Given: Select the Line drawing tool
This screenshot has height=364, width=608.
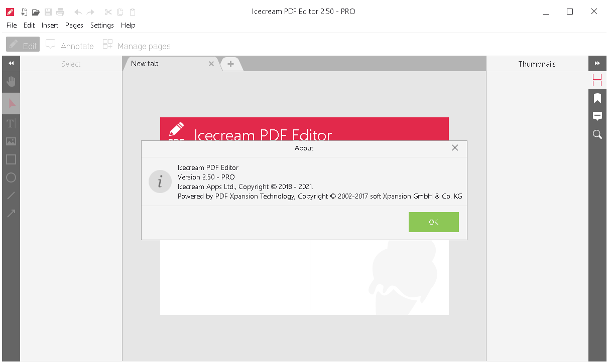Looking at the screenshot, I should click(11, 196).
